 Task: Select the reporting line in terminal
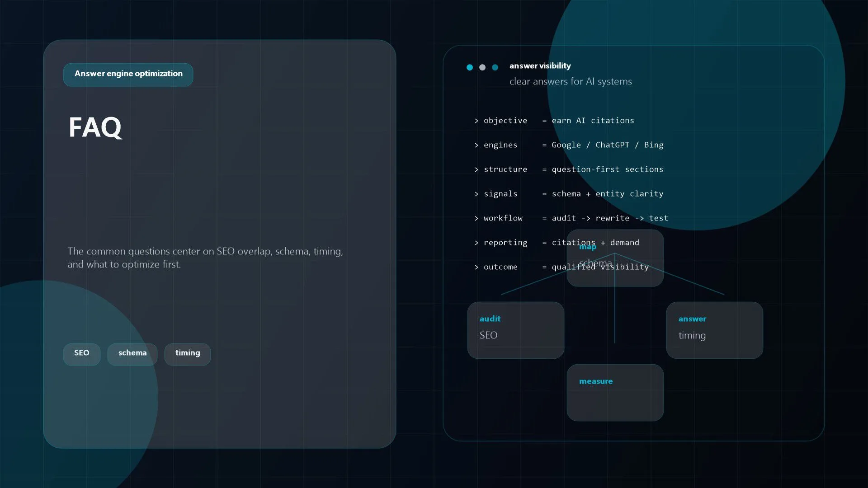[x=557, y=243]
